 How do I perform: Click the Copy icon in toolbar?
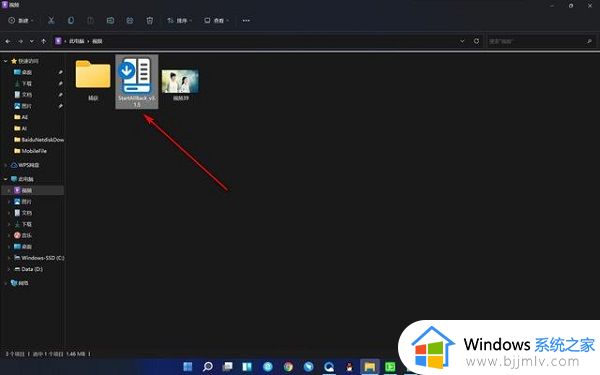pyautogui.click(x=71, y=20)
